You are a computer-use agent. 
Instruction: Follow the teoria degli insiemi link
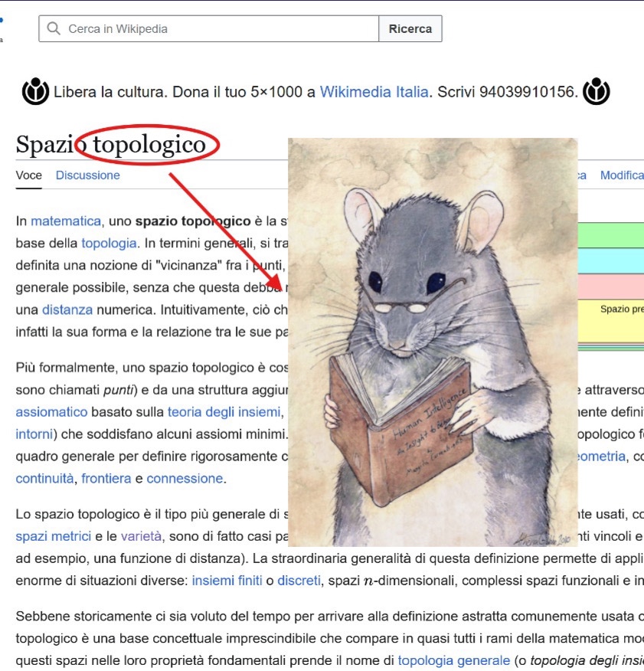point(224,412)
